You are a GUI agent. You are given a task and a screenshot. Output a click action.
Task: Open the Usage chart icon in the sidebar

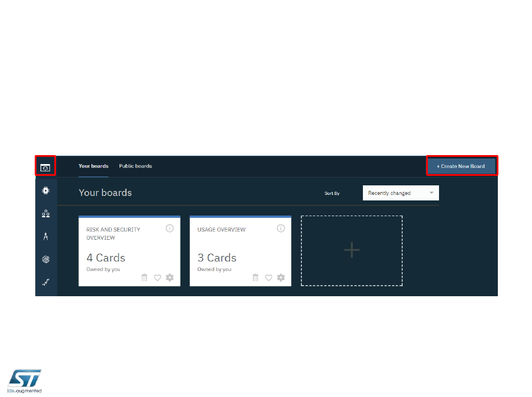pos(45,282)
